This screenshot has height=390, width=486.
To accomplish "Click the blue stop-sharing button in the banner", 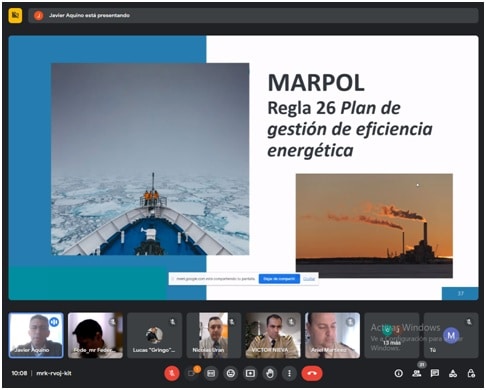I will point(279,279).
